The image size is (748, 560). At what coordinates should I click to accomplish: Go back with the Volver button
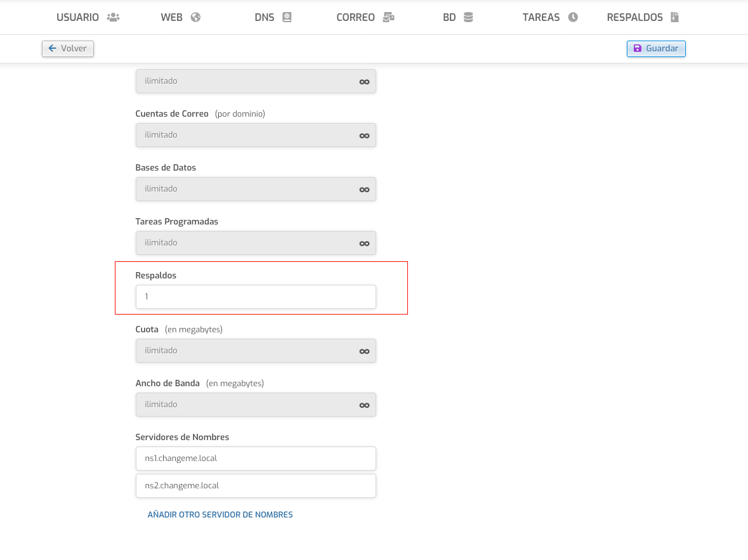pyautogui.click(x=68, y=49)
